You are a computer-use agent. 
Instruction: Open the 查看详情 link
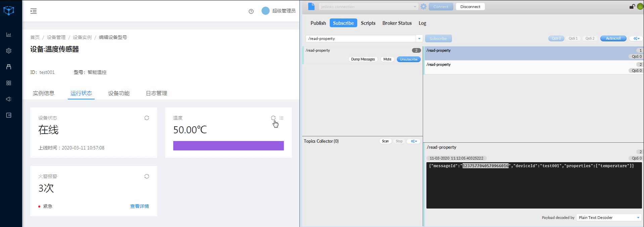[139, 206]
